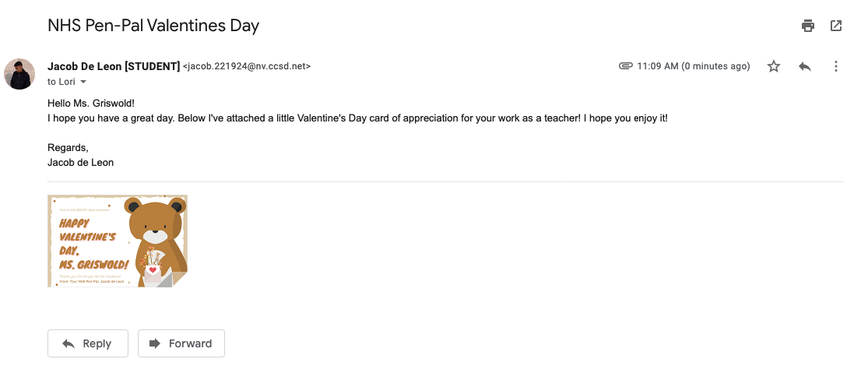Click the "Jacob de Leon" signature line
Screen dimensions: 868x373
80,162
